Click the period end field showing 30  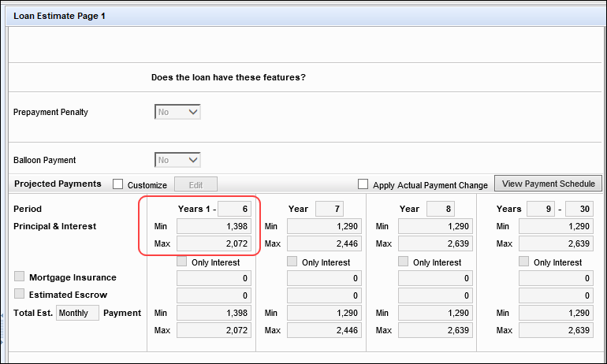pos(579,209)
